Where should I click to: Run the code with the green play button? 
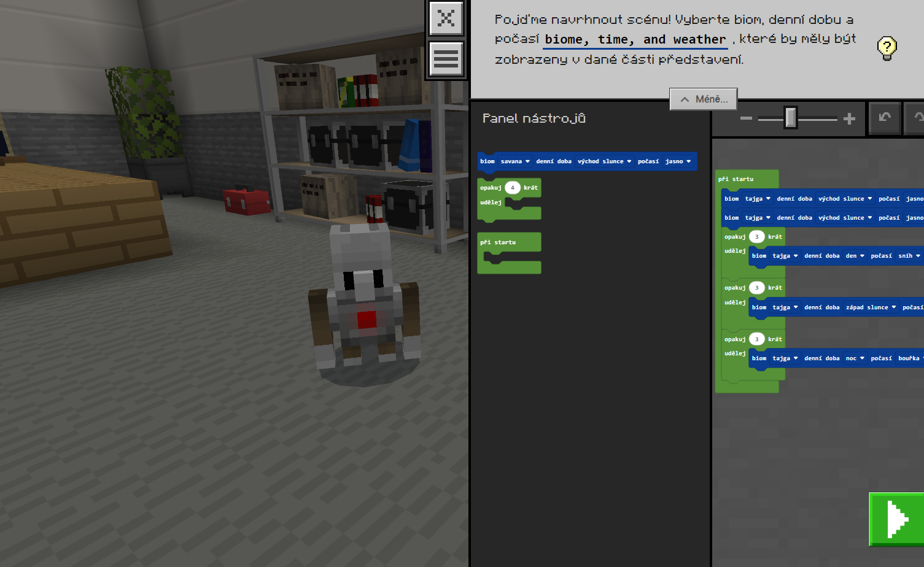897,519
